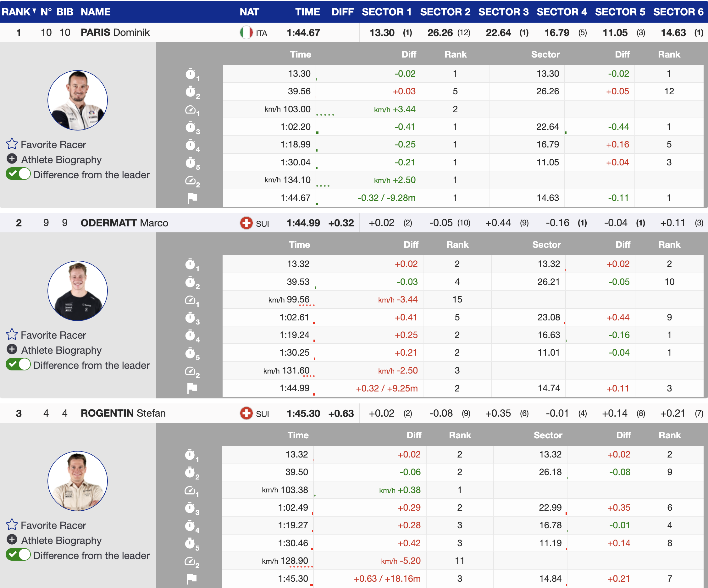Click Italy flag icon next to ITA
708x588 pixels.
click(x=246, y=33)
